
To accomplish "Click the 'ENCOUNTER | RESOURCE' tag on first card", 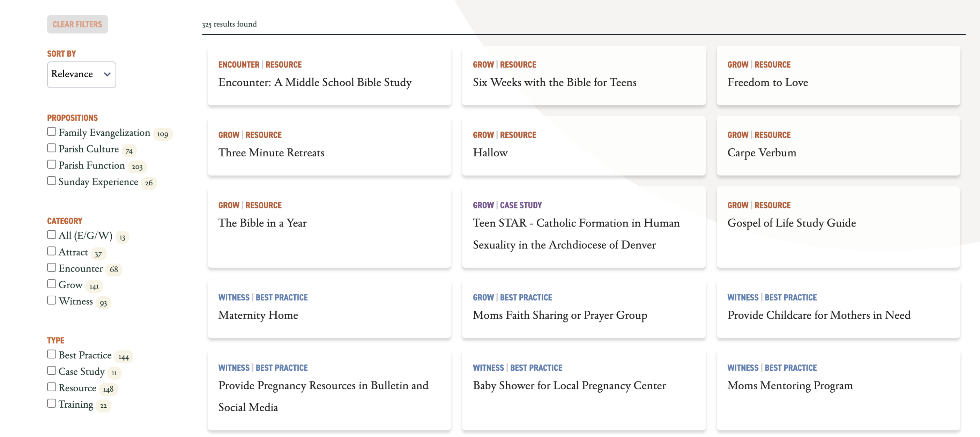I will [260, 65].
